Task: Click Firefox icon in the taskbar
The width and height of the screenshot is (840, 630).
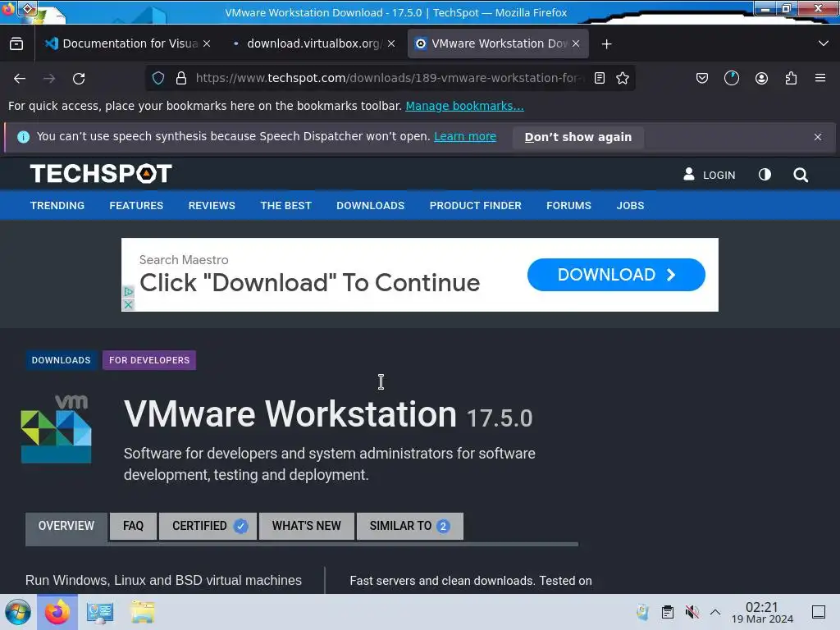Action: click(57, 612)
